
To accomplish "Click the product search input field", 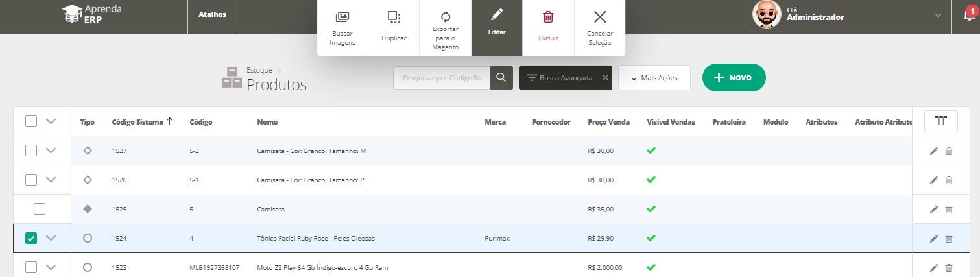I will (442, 78).
